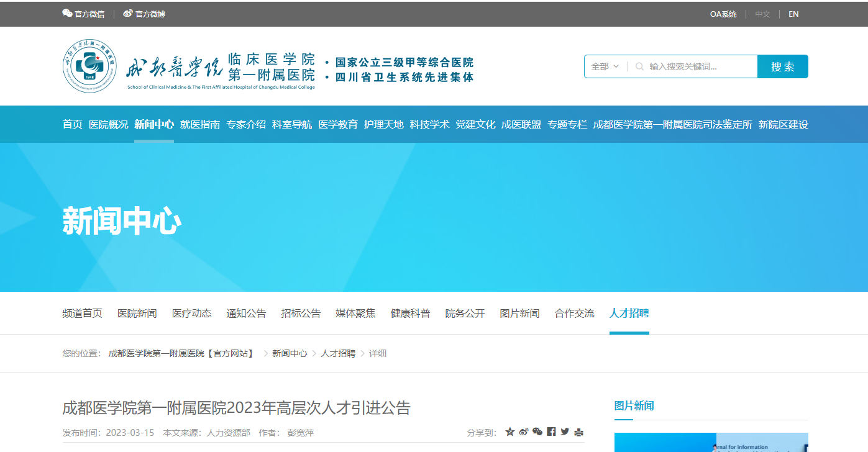Select the 招标公告 channel tab
Screen dimensions: 868x452
pos(301,313)
